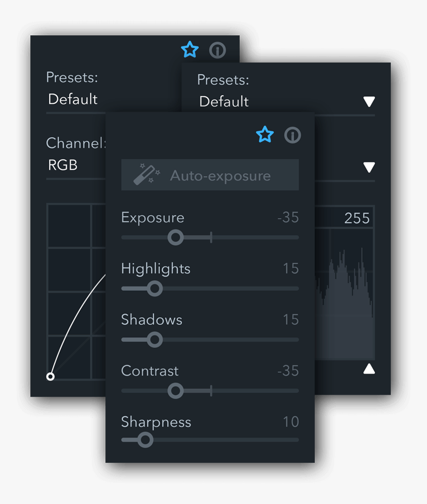
Task: Open the Channel RGB selector
Action: tap(63, 165)
